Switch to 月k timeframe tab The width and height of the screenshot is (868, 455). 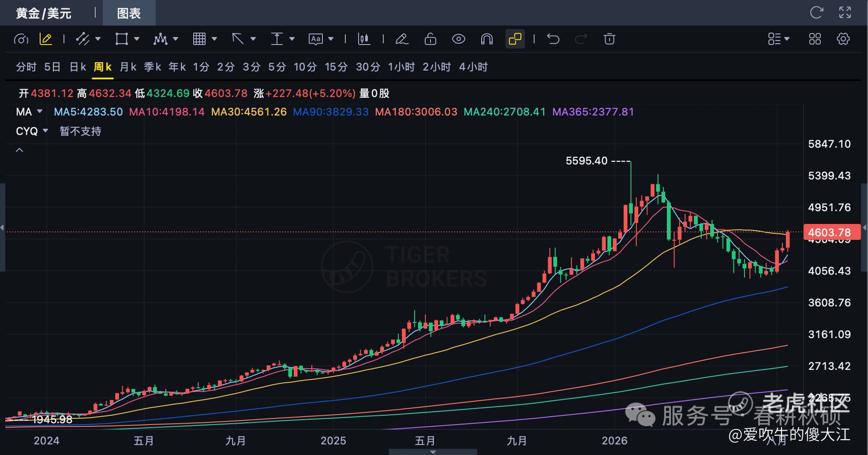pos(128,67)
